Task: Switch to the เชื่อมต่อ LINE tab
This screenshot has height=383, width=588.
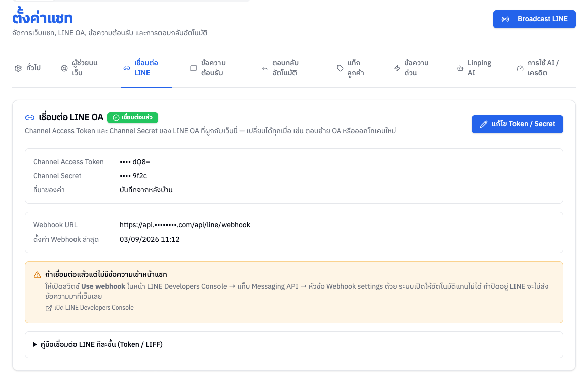Action: 146,68
